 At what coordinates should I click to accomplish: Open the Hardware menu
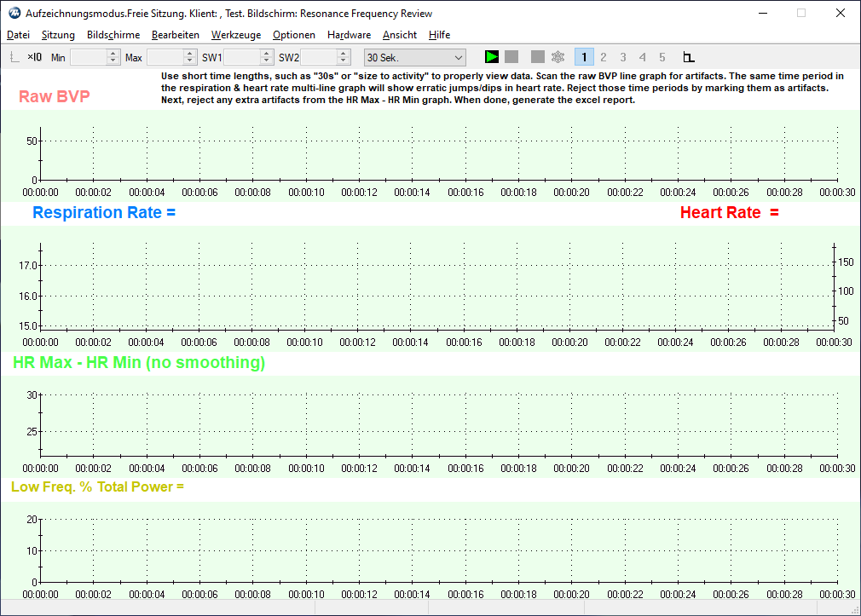coord(349,35)
